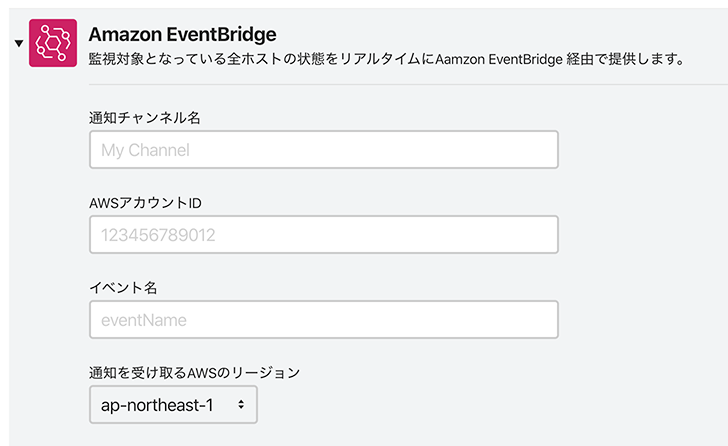
Task: Click the Aamzon EventBridge text in description
Action: click(499, 59)
